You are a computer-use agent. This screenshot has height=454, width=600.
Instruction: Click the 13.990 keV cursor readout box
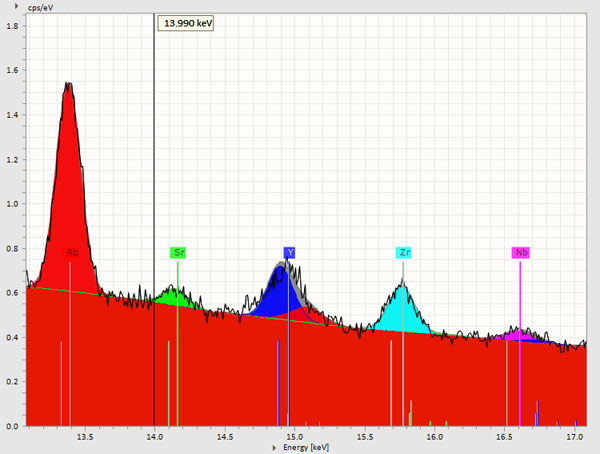click(190, 21)
